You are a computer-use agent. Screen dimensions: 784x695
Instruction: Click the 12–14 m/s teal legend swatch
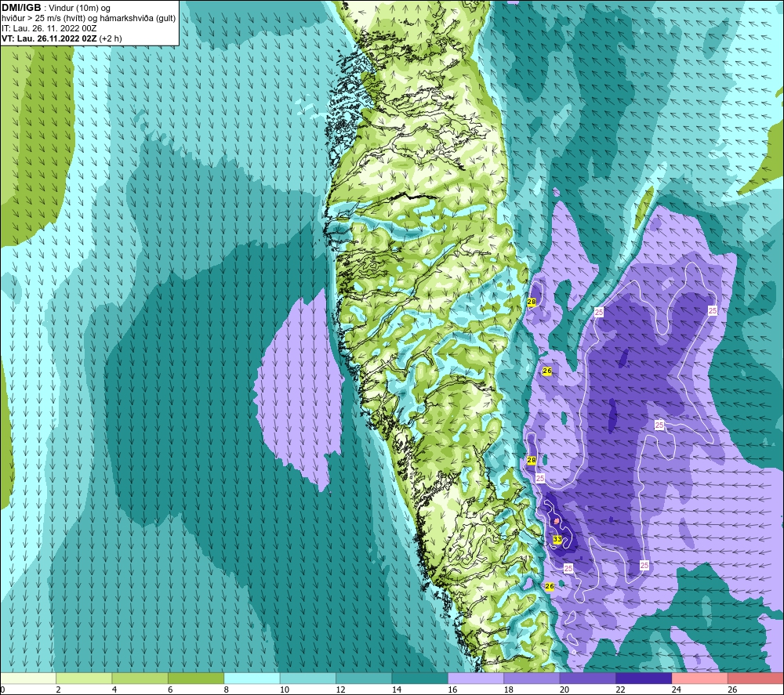pyautogui.click(x=364, y=679)
